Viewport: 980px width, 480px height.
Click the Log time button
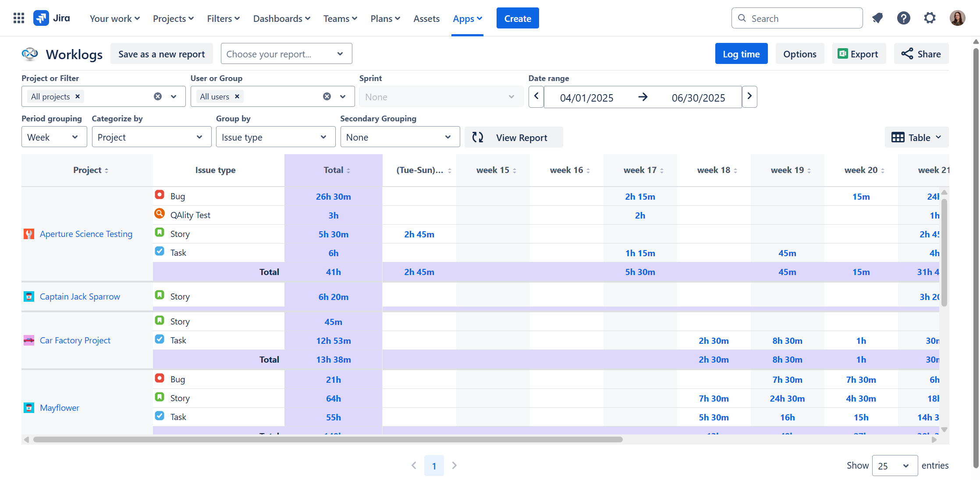(742, 53)
